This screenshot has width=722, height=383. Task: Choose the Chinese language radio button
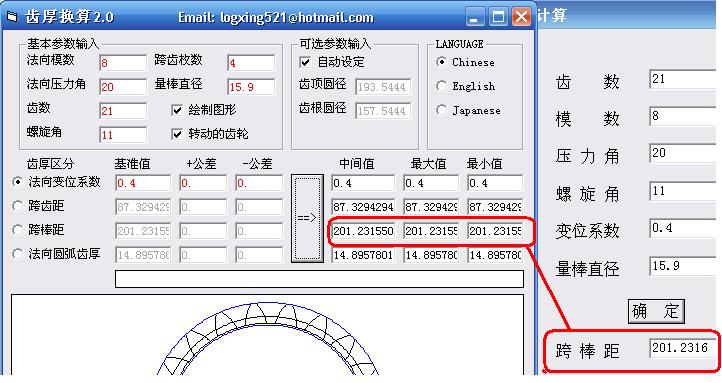coord(441,62)
